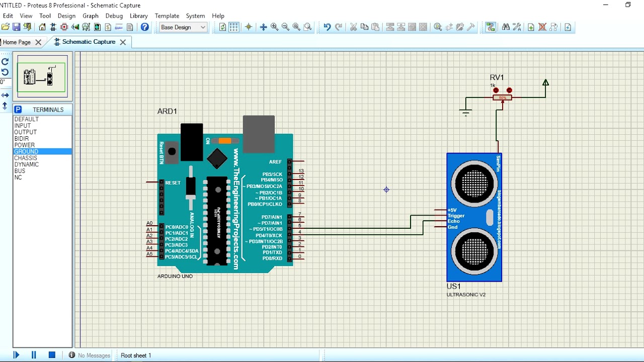Toggle the Wire Autorouter icon
This screenshot has height=362, width=644.
pos(491,27)
